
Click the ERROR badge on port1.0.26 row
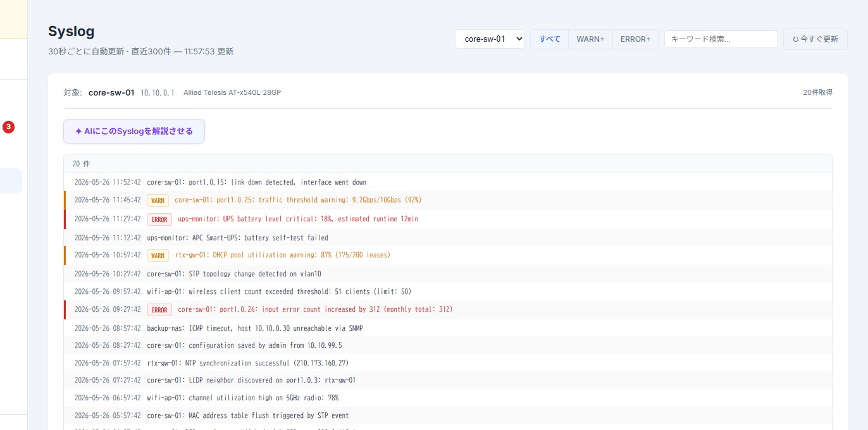coord(159,310)
